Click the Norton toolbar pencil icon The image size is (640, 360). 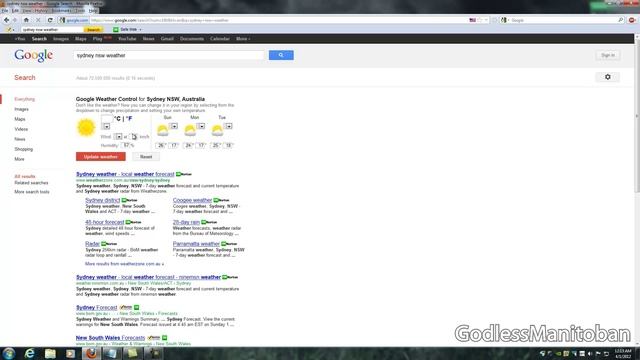pos(9,29)
